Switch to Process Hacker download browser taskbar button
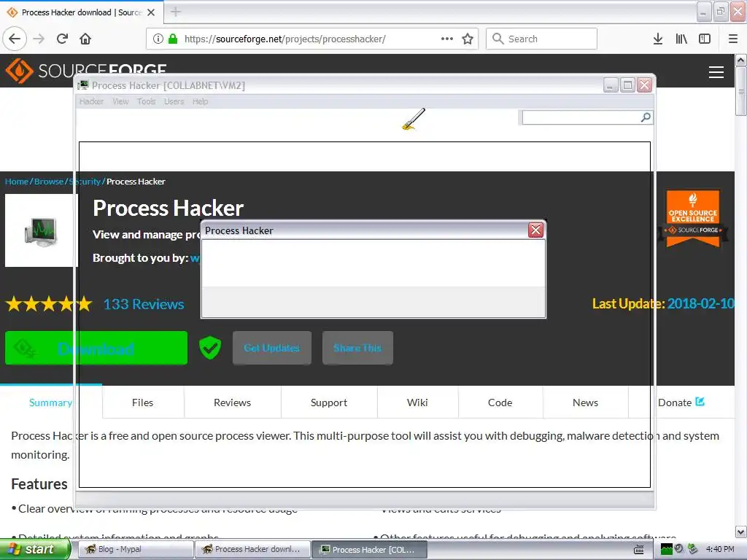This screenshot has width=747, height=560. [x=252, y=550]
